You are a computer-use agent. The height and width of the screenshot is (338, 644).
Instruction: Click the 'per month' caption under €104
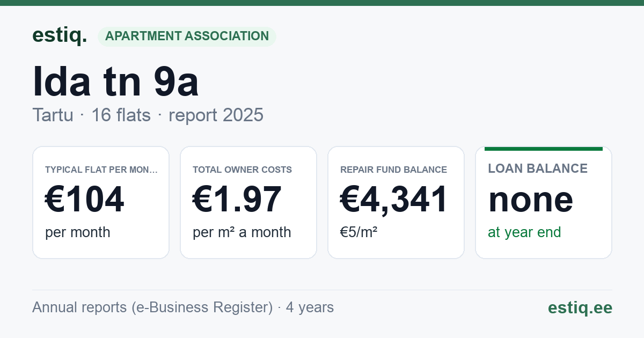[77, 232]
